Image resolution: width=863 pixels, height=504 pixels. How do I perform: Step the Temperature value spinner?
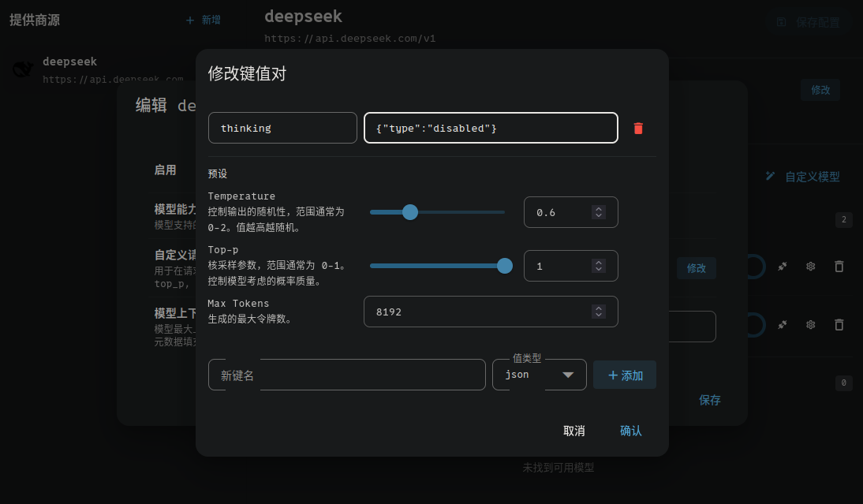[x=598, y=212]
